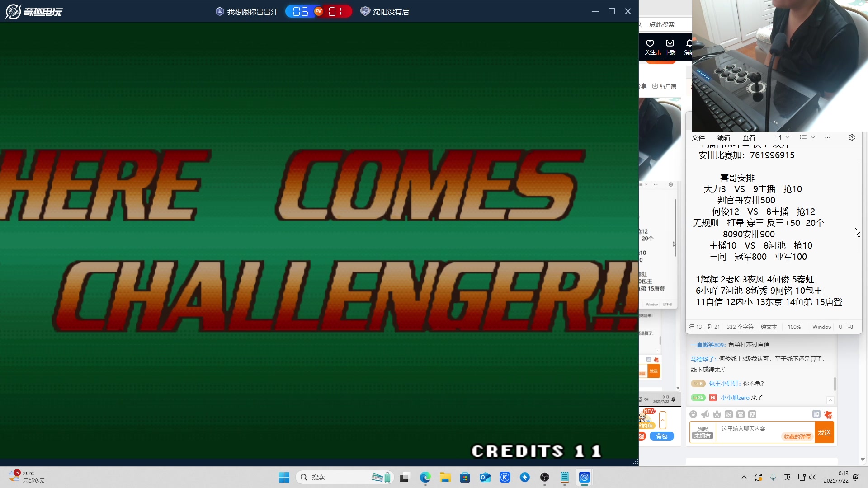Open Microsoft Store from the taskbar
Image resolution: width=868 pixels, height=488 pixels.
coord(465,477)
